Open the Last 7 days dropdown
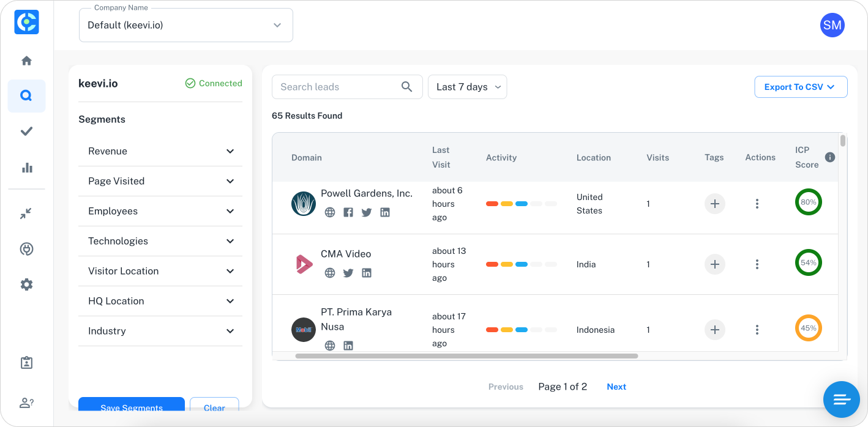The height and width of the screenshot is (427, 868). click(x=467, y=87)
